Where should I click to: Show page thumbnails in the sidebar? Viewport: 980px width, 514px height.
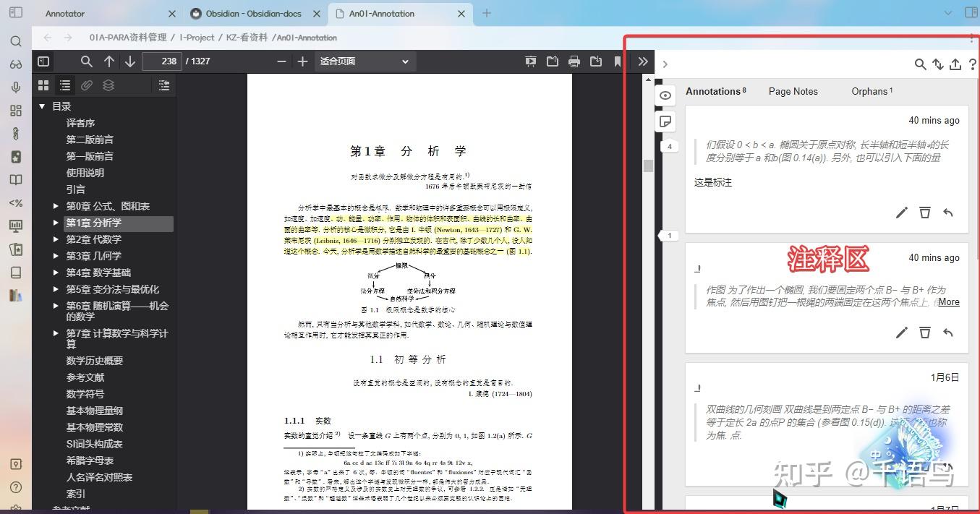[x=43, y=85]
